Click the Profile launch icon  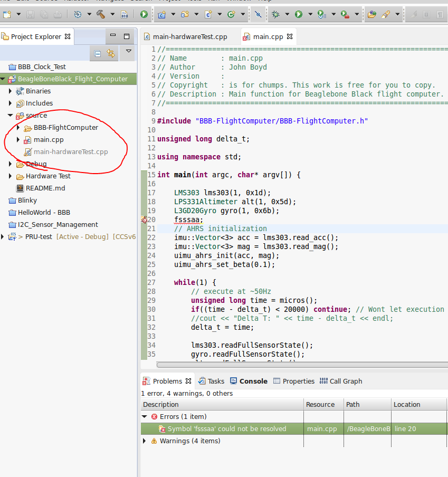(321, 14)
